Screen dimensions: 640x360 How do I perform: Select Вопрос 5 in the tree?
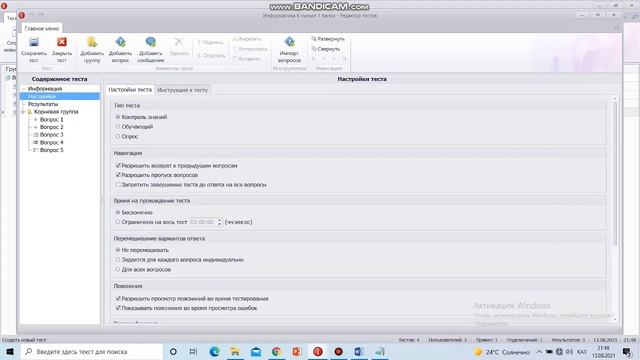click(51, 150)
